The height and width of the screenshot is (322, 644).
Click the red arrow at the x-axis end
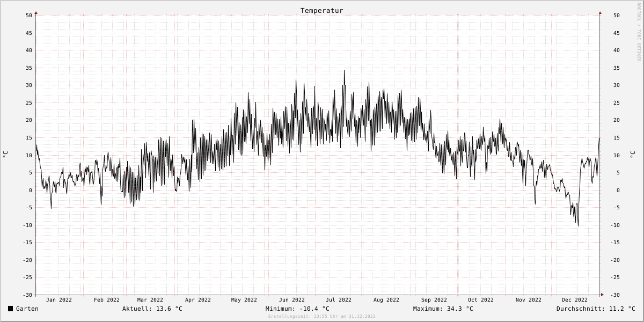(x=602, y=294)
